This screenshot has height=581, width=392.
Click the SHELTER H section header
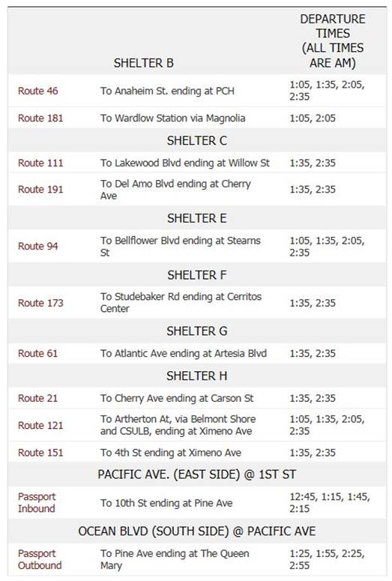[196, 376]
